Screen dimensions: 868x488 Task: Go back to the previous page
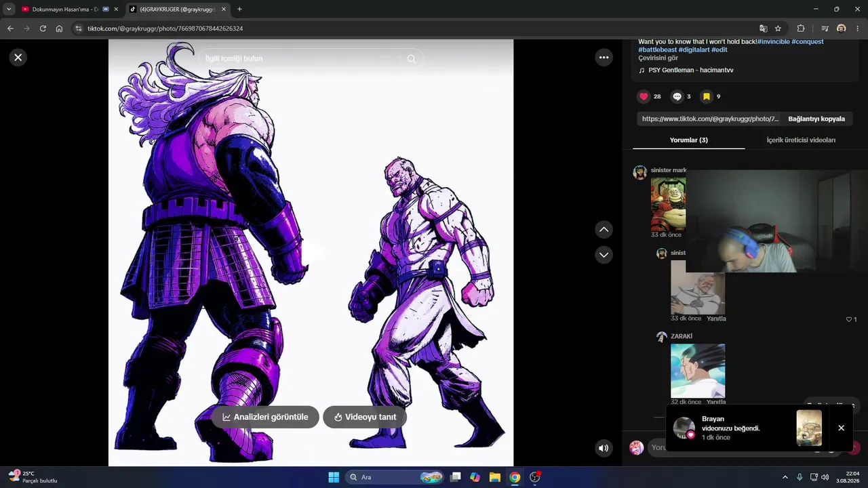[10, 28]
